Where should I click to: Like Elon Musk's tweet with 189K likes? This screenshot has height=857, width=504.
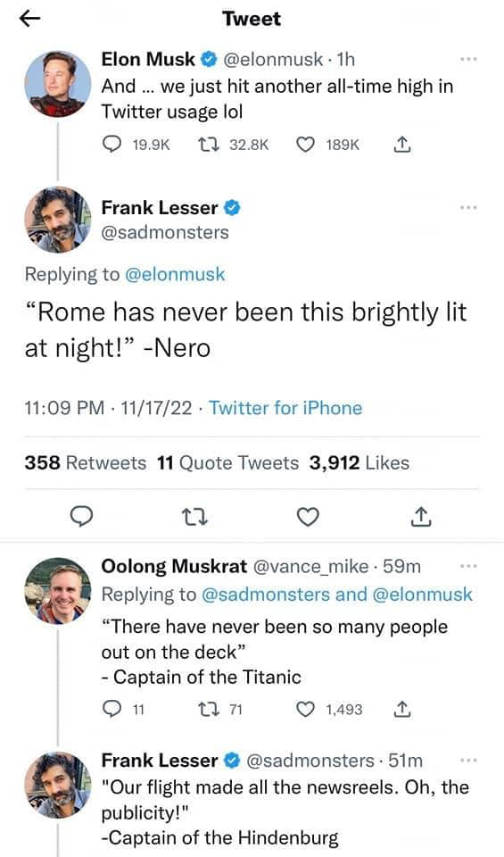tap(306, 145)
